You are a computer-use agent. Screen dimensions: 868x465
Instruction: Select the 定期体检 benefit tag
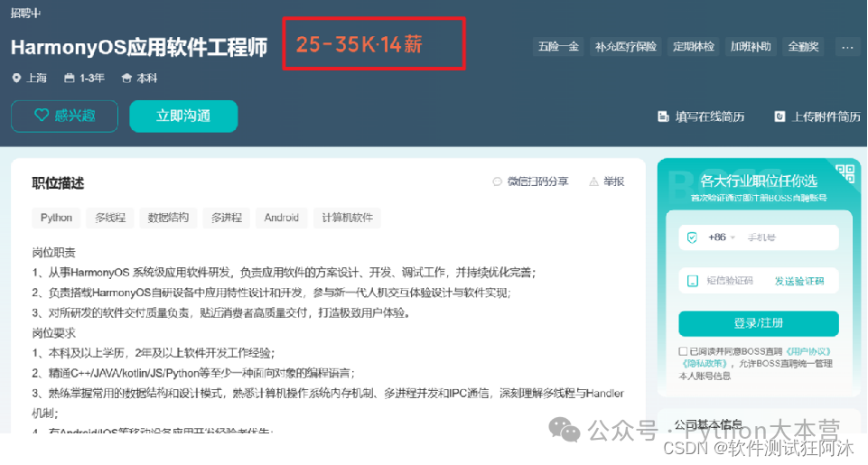[x=694, y=47]
